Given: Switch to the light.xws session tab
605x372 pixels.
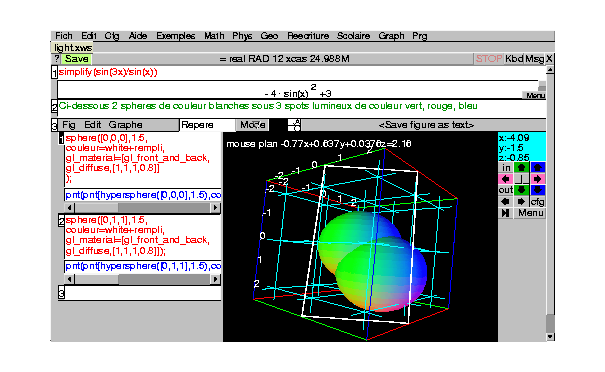Looking at the screenshot, I should 73,48.
